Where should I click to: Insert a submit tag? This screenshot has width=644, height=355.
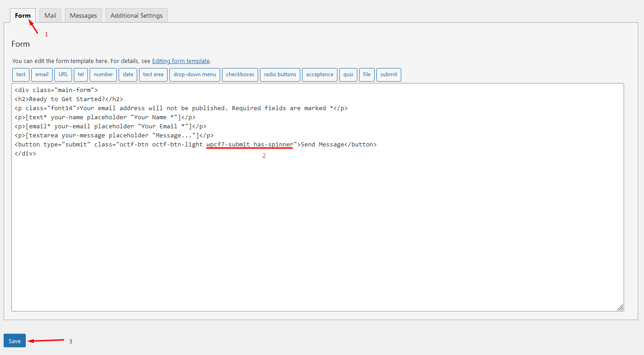point(389,74)
